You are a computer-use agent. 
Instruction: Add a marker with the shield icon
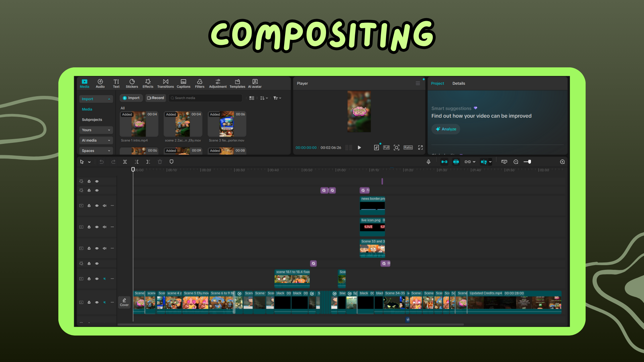click(171, 162)
